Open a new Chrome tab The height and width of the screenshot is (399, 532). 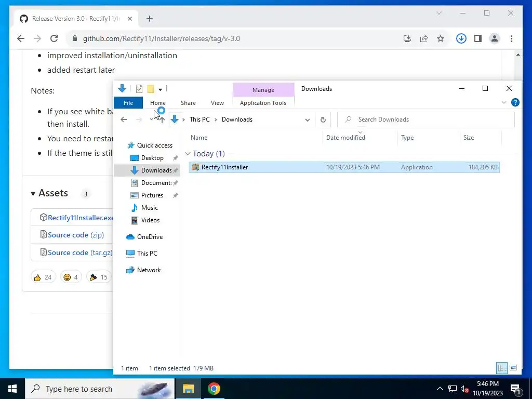(x=150, y=19)
